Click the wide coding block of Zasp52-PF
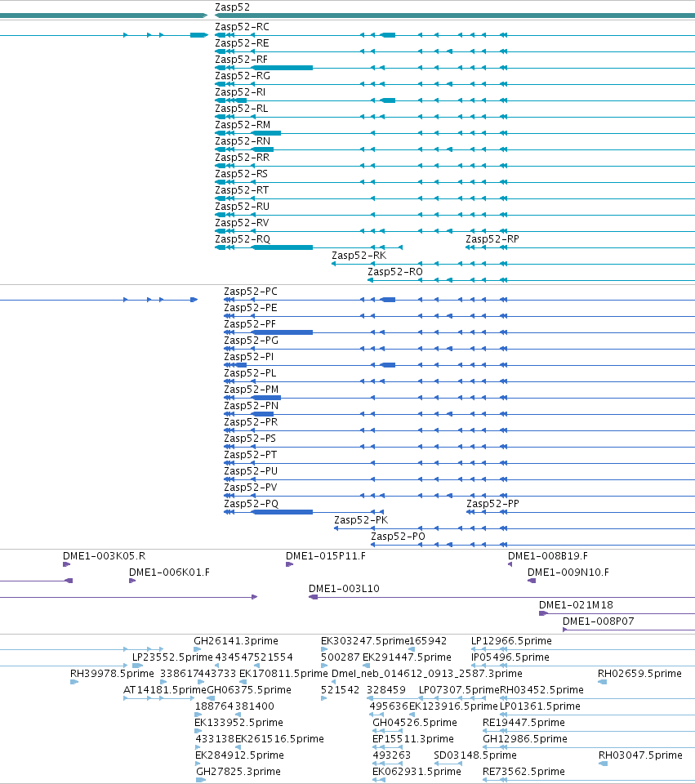 point(283,332)
